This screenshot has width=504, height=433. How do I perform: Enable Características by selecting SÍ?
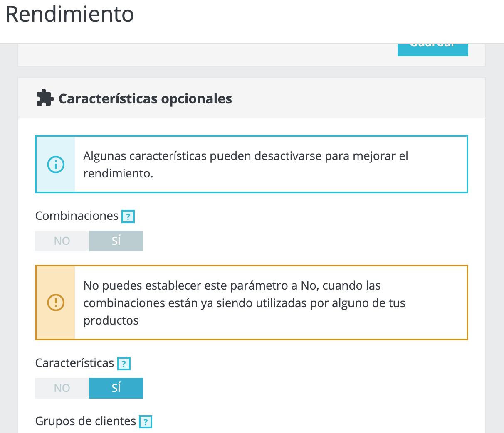(x=116, y=388)
